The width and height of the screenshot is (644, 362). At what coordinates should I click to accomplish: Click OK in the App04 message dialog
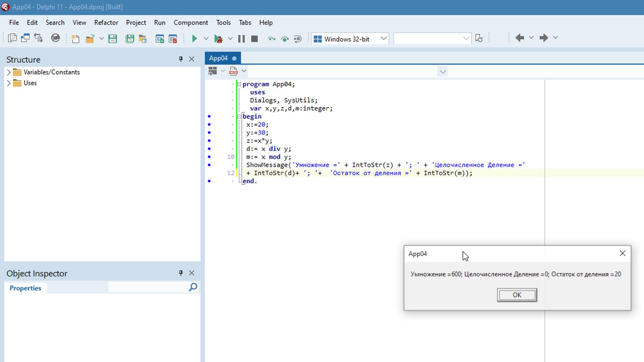pyautogui.click(x=517, y=295)
